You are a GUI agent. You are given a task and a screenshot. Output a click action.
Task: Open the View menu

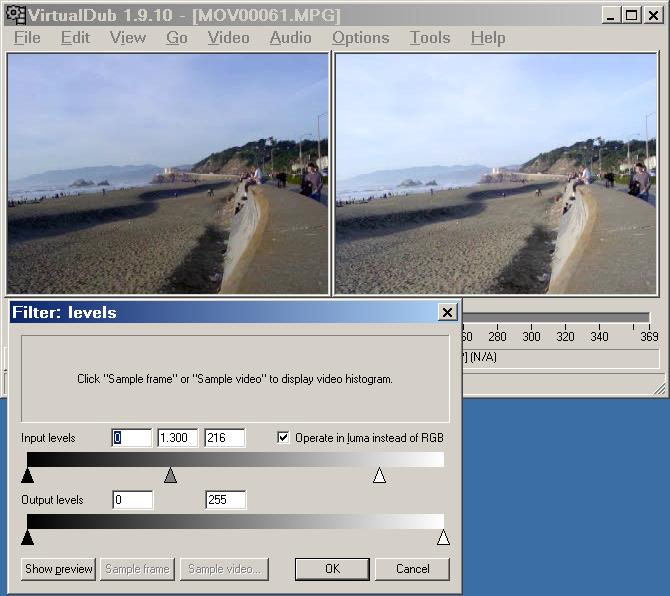coord(128,38)
